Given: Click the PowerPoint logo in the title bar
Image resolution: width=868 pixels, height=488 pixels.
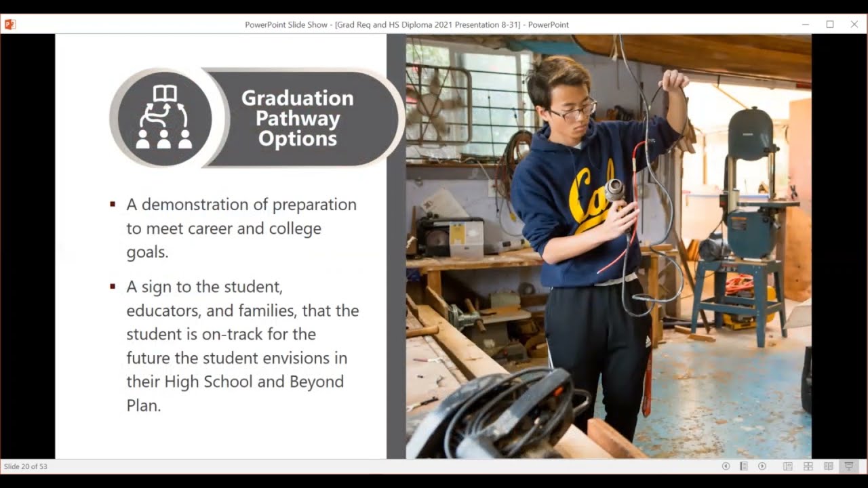Looking at the screenshot, I should tap(9, 24).
